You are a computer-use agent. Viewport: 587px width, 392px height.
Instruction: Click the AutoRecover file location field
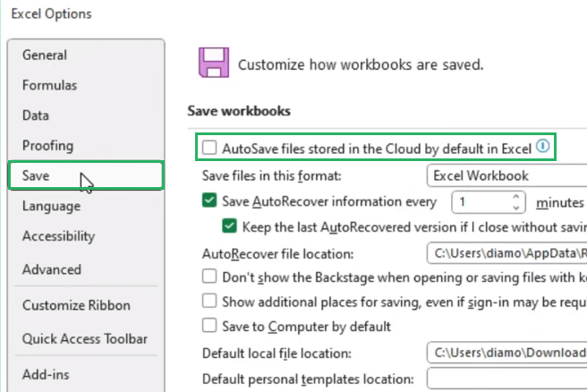(506, 253)
